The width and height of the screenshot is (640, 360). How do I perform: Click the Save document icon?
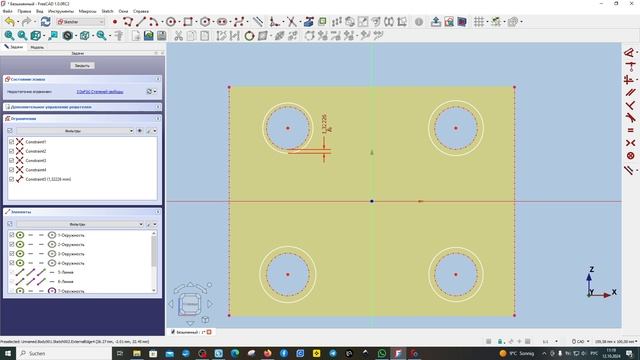coord(162,36)
